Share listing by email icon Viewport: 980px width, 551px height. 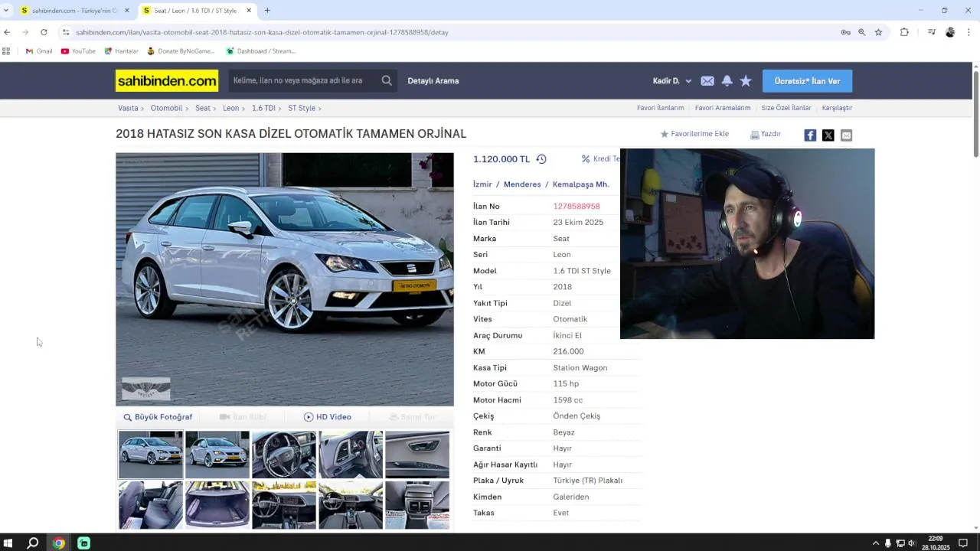coord(846,135)
